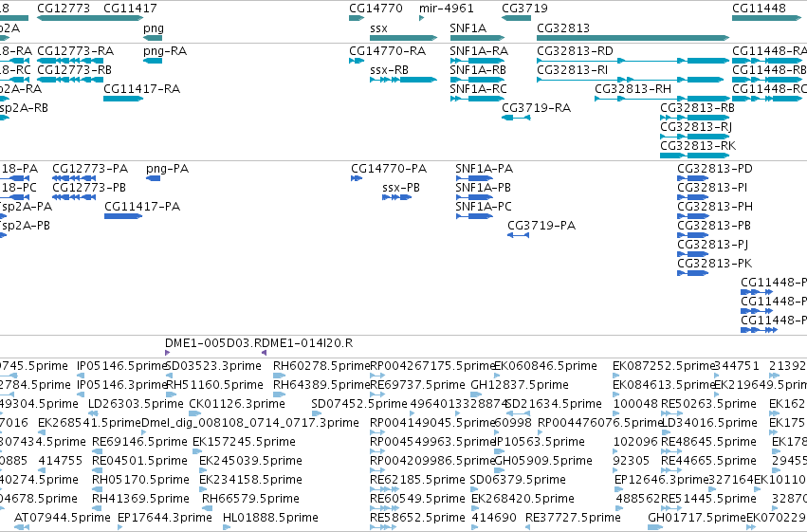
Task: Select the png gene feature
Action: click(153, 38)
